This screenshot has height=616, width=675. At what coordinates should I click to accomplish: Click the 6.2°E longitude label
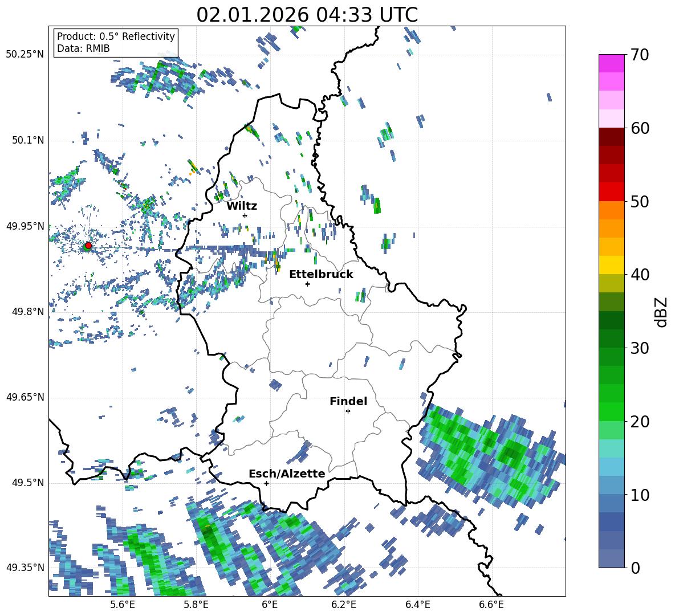click(x=344, y=605)
